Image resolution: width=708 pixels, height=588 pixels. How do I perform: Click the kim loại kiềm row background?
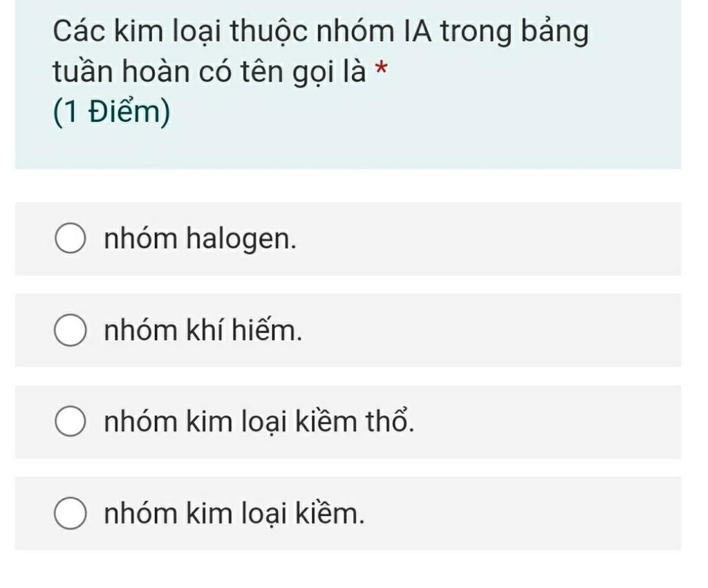pos(348,513)
